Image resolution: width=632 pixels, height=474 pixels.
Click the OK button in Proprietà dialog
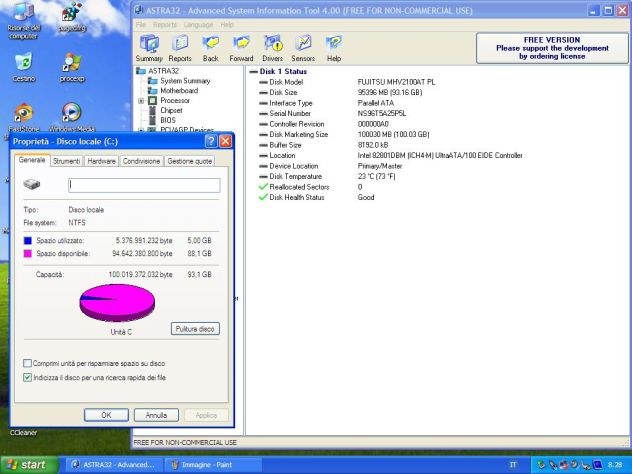coord(106,415)
